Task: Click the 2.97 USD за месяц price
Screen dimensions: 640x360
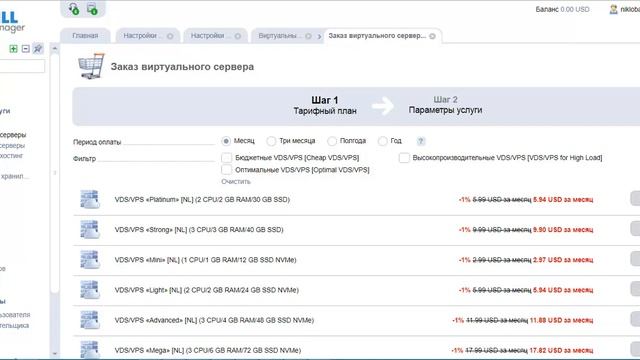Action: (x=563, y=260)
